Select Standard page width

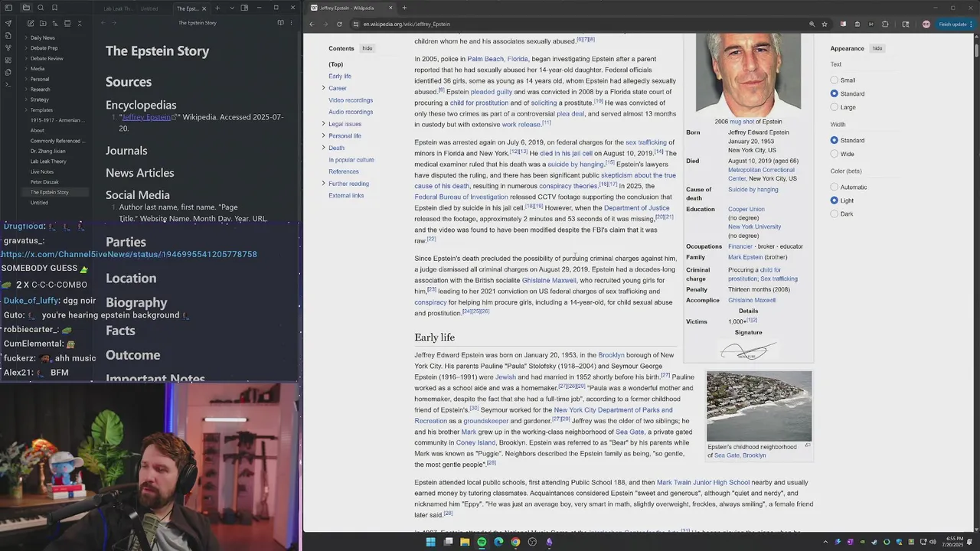[835, 140]
